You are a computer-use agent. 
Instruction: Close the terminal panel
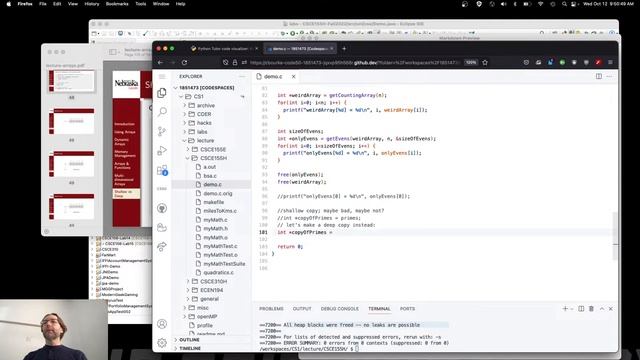point(611,309)
